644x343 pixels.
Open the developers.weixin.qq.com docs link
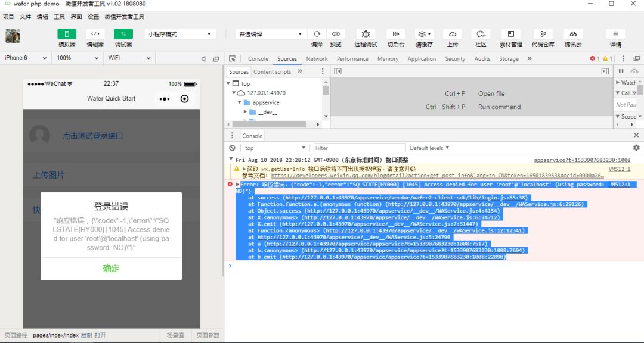(437, 176)
